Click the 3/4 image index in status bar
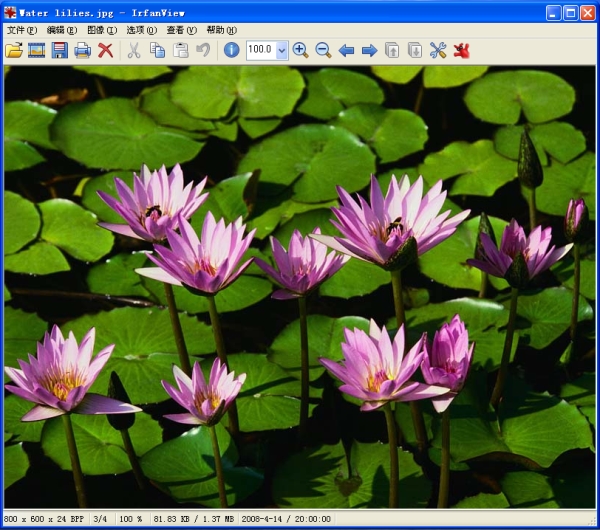600x530 pixels. [100, 519]
